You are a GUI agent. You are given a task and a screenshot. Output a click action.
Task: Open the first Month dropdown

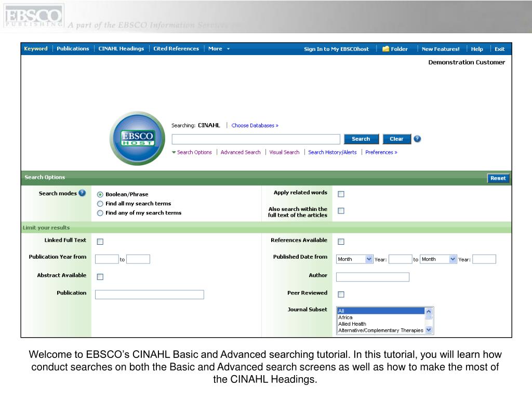(x=354, y=259)
